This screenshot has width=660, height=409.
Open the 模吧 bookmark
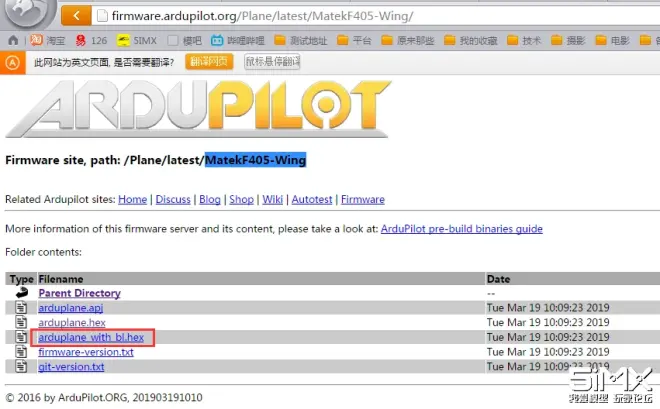point(184,40)
